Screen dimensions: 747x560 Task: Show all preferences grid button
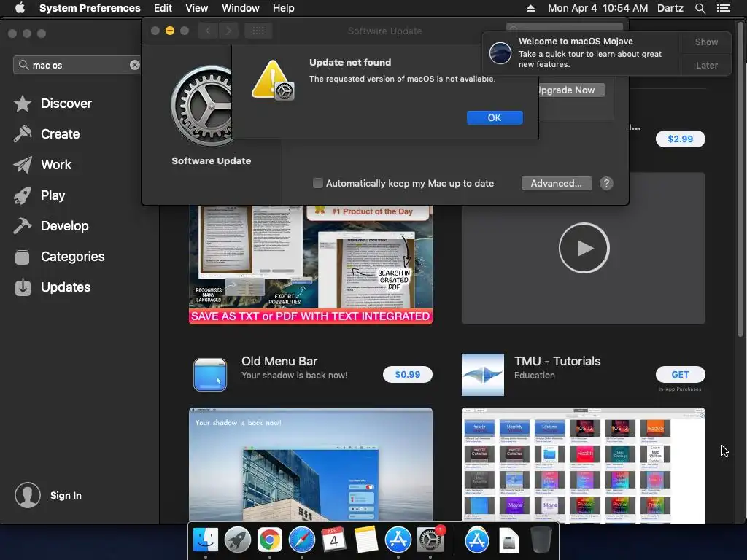pos(258,31)
